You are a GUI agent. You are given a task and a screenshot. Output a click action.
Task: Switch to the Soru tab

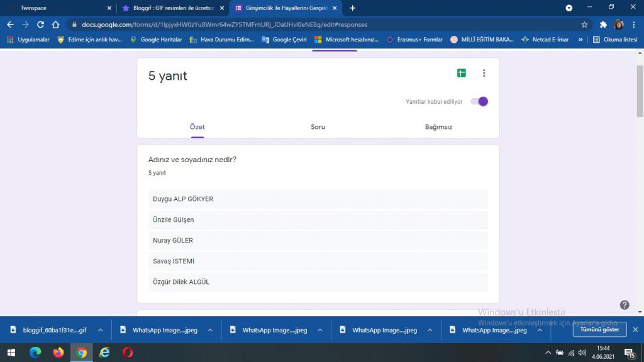(318, 126)
